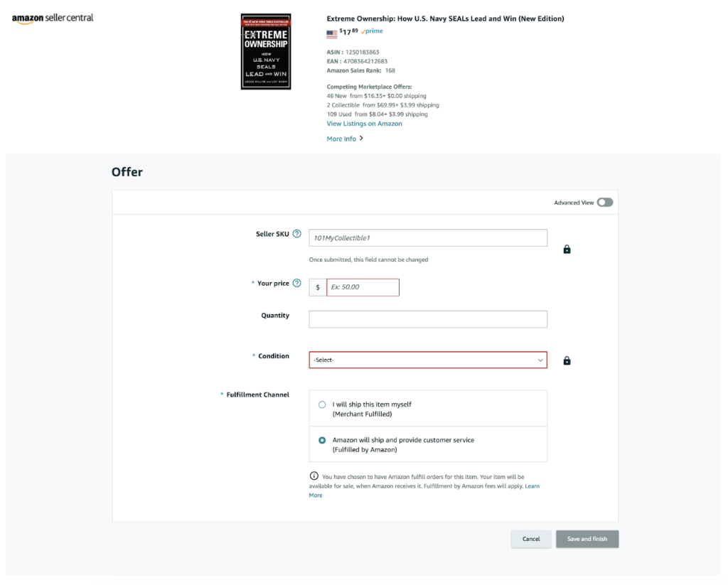The image size is (728, 585).
Task: Click the Your price input field
Action: tap(363, 286)
